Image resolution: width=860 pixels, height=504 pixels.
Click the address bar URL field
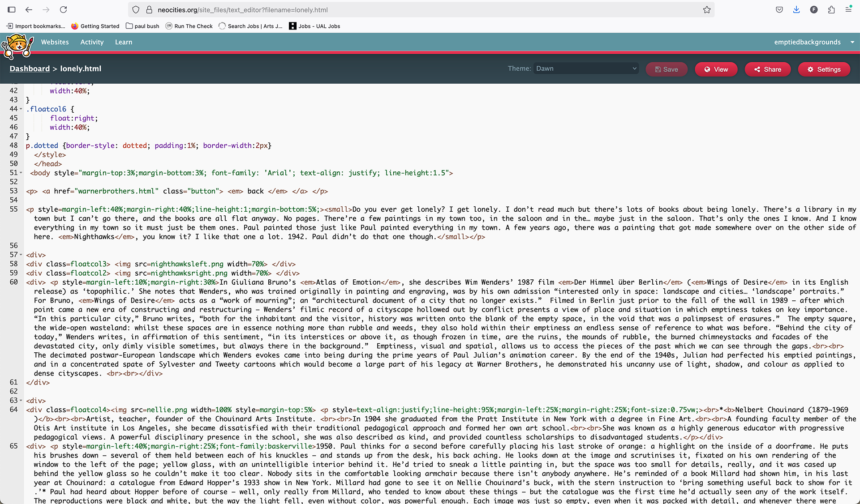point(421,10)
